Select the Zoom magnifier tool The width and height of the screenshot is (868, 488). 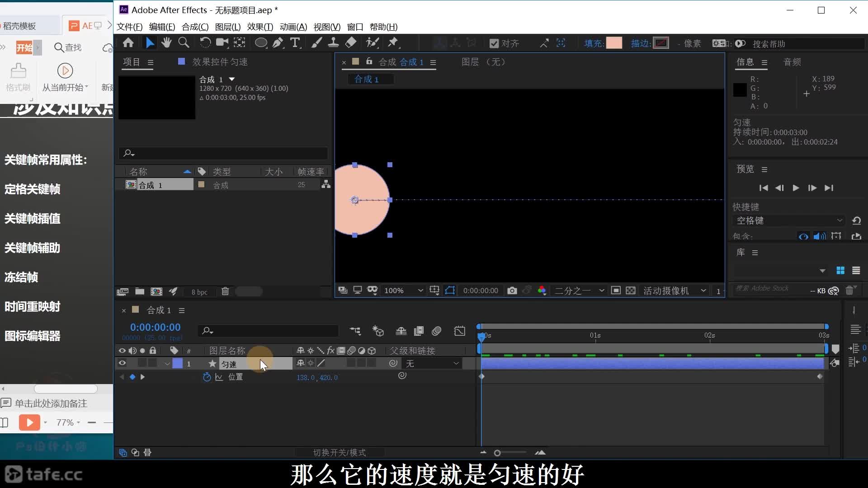click(184, 43)
